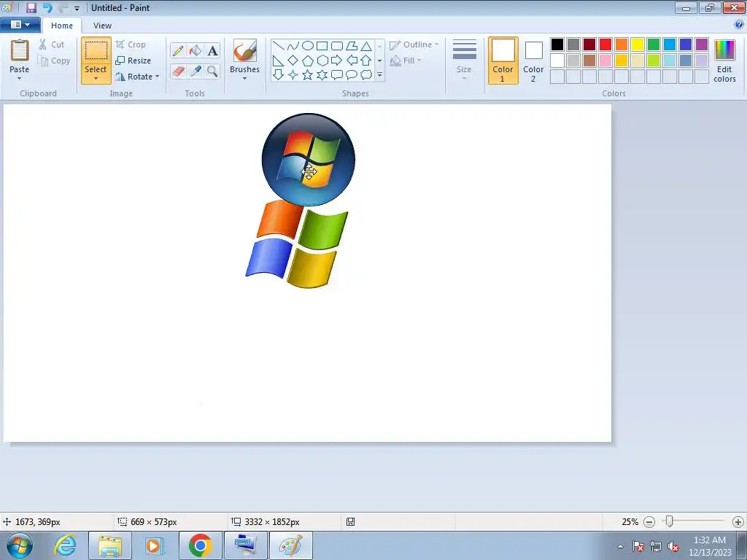Pick the black color swatch
The image size is (747, 560).
[557, 44]
